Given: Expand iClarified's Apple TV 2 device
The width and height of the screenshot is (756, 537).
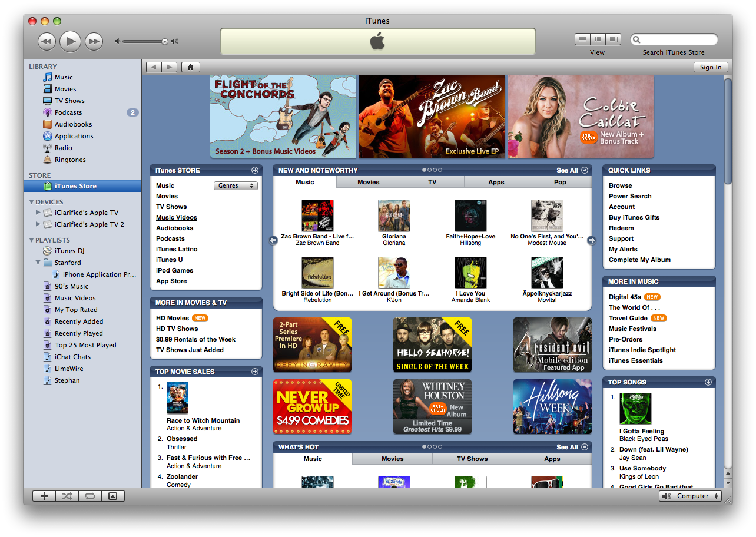Looking at the screenshot, I should 38,224.
